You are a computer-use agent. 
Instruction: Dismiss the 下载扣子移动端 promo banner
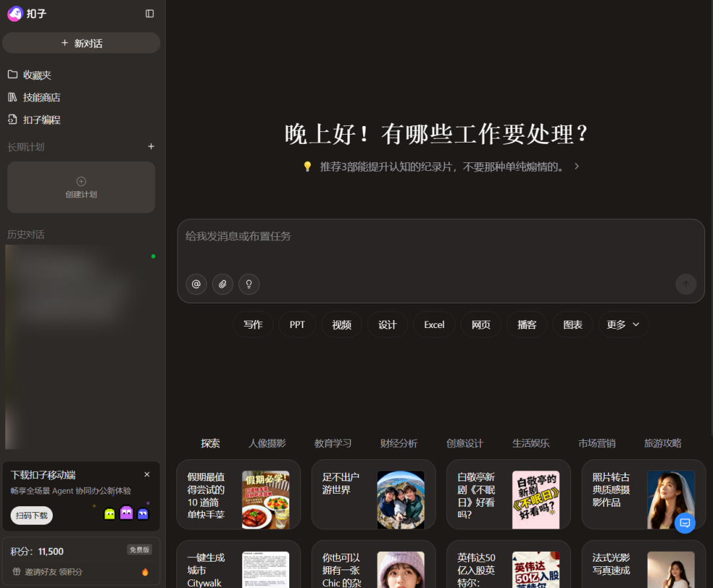point(147,474)
